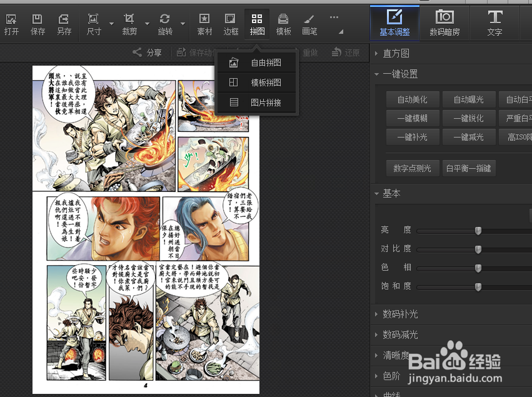The height and width of the screenshot is (397, 532).
Task: Click the 保存动作 save action button
Action: pos(196,53)
